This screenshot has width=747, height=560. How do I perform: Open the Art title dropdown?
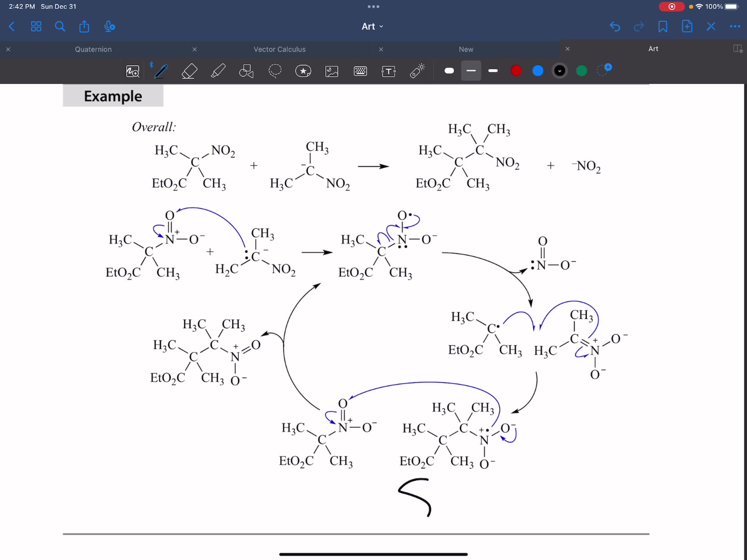(x=373, y=26)
